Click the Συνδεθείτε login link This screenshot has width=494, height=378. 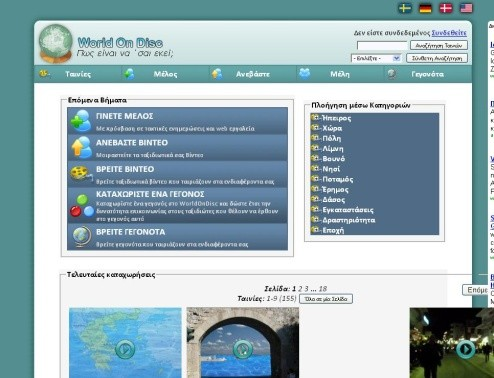[x=449, y=33]
